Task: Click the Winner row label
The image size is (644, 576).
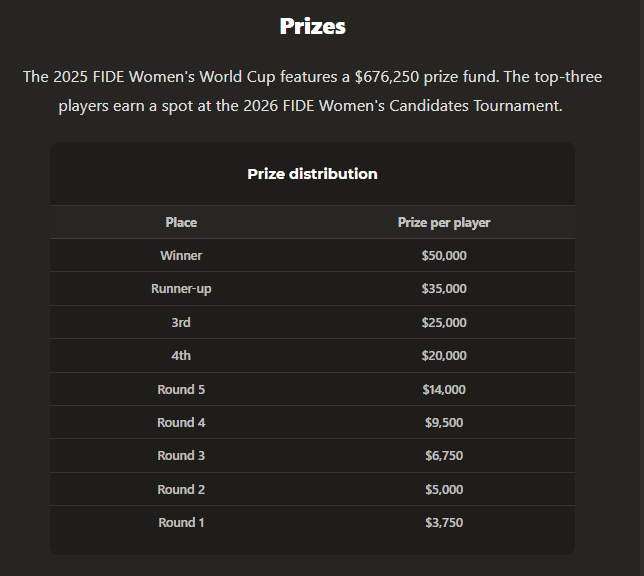Action: (x=181, y=256)
